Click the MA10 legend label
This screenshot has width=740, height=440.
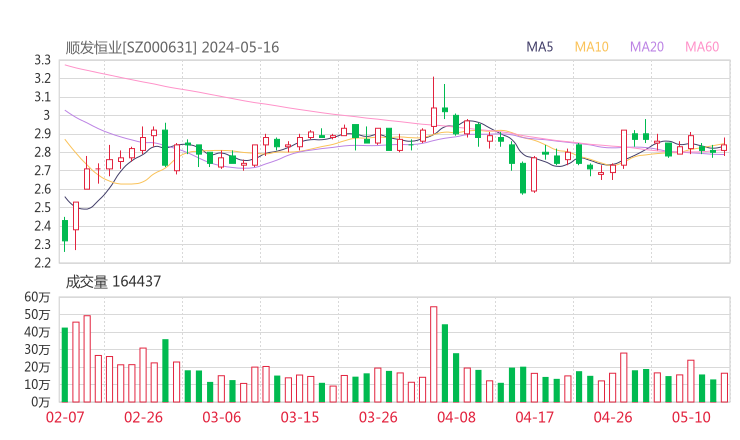pyautogui.click(x=591, y=47)
